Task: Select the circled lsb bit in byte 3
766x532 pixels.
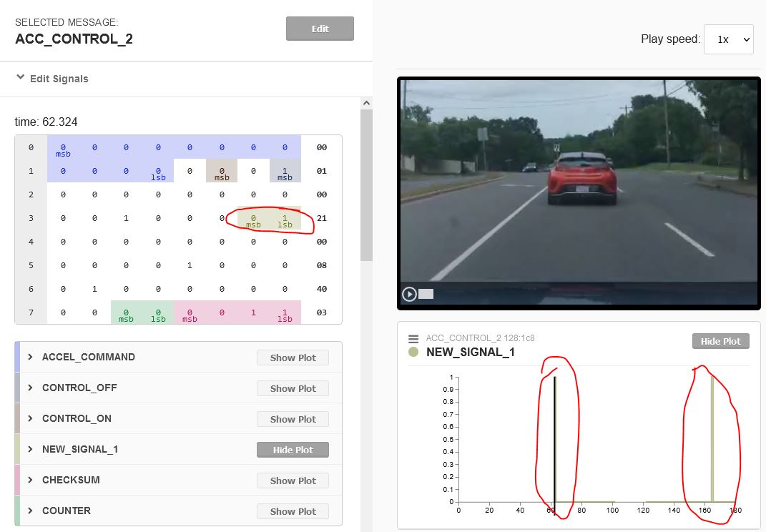Action: tap(285, 218)
